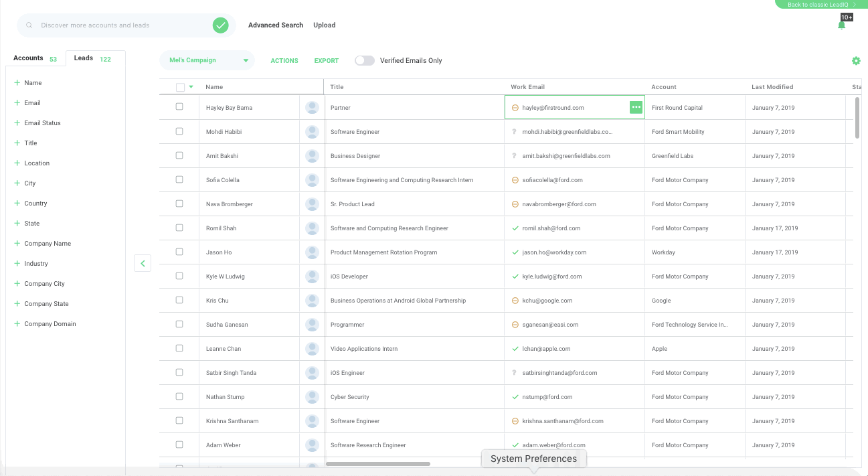
Task: Click the verified checkmark beside romil.shah@ford.com
Action: point(515,228)
